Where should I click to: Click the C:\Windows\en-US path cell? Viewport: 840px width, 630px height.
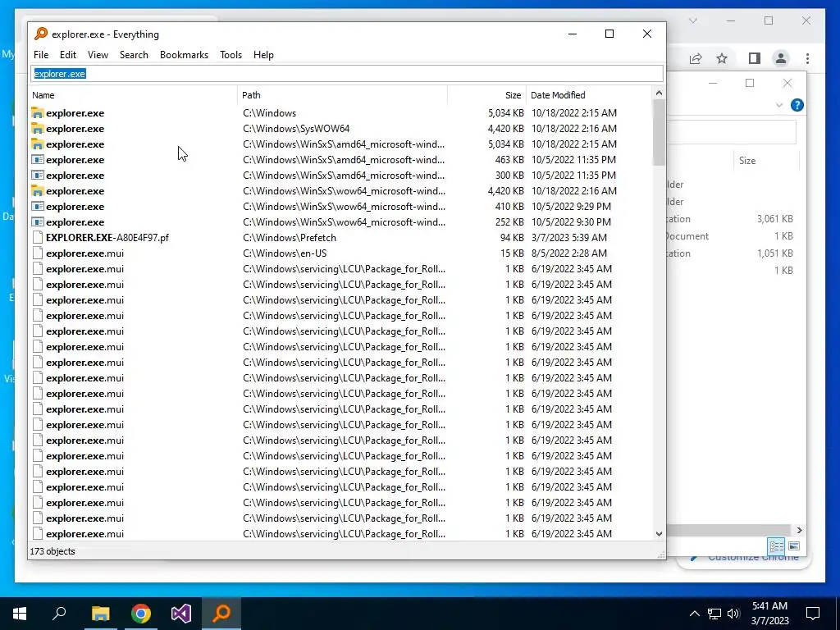point(285,253)
